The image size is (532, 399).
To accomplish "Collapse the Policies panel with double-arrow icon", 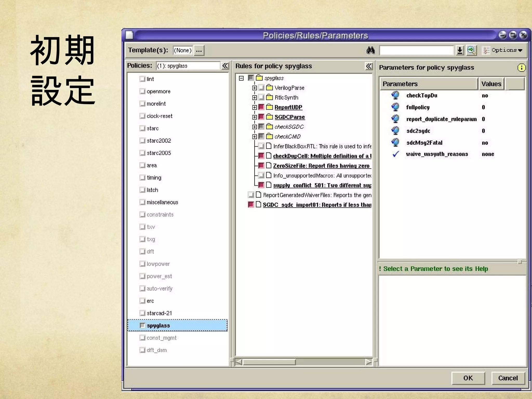I will pos(225,66).
